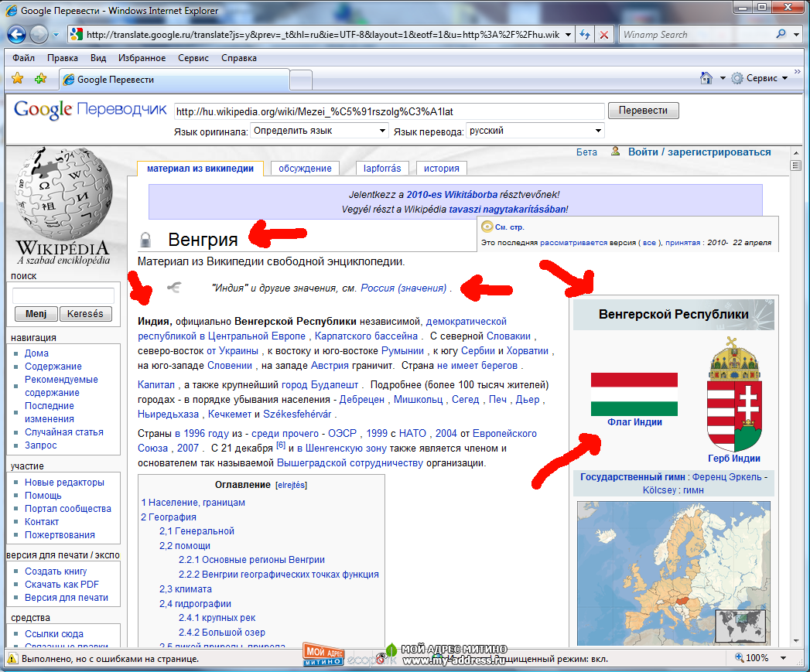Open the Язык оригинала language dropdown

coord(320,131)
